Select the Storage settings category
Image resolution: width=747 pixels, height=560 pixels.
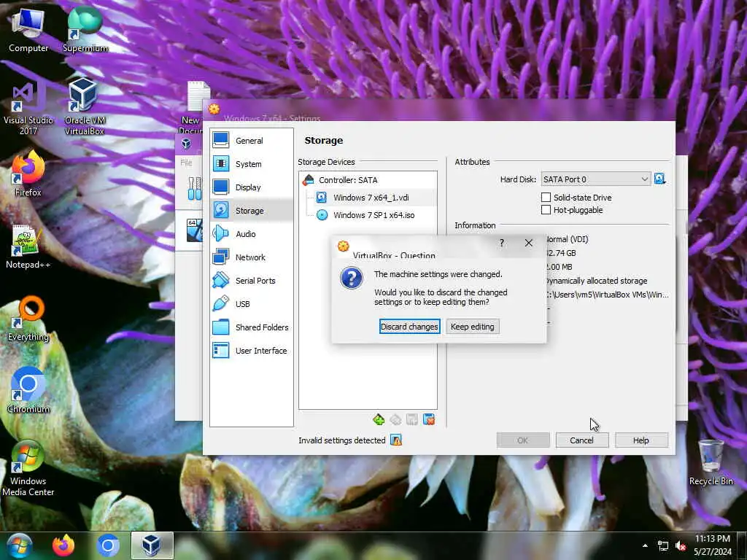(251, 211)
